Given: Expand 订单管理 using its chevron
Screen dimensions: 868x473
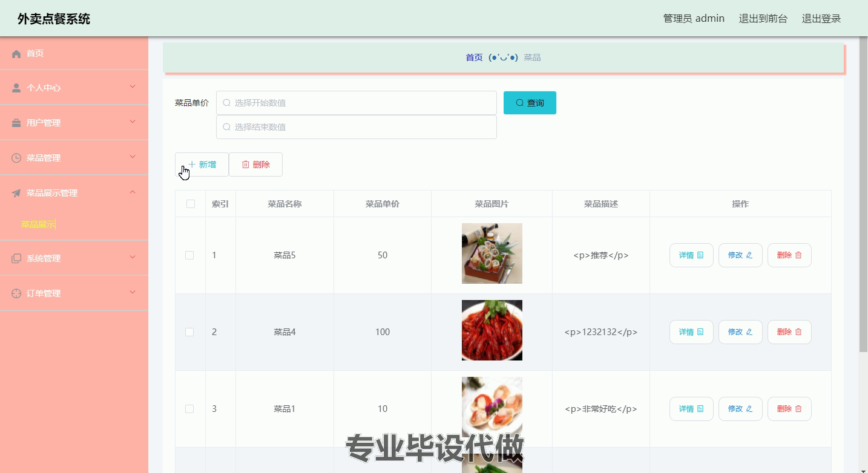Looking at the screenshot, I should [x=133, y=293].
